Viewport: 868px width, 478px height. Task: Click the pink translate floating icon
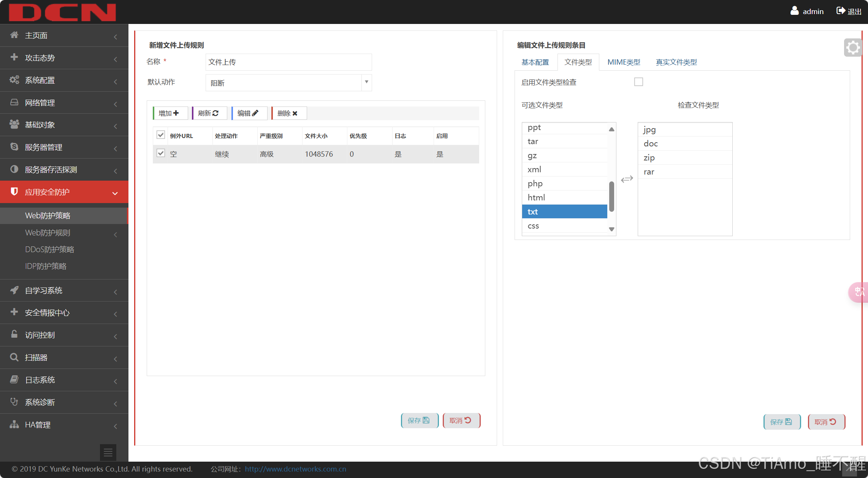click(x=858, y=292)
